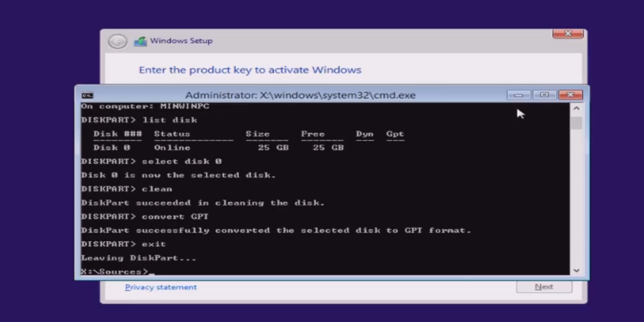Click the 'Dyn' column header
644x322 pixels.
365,134
